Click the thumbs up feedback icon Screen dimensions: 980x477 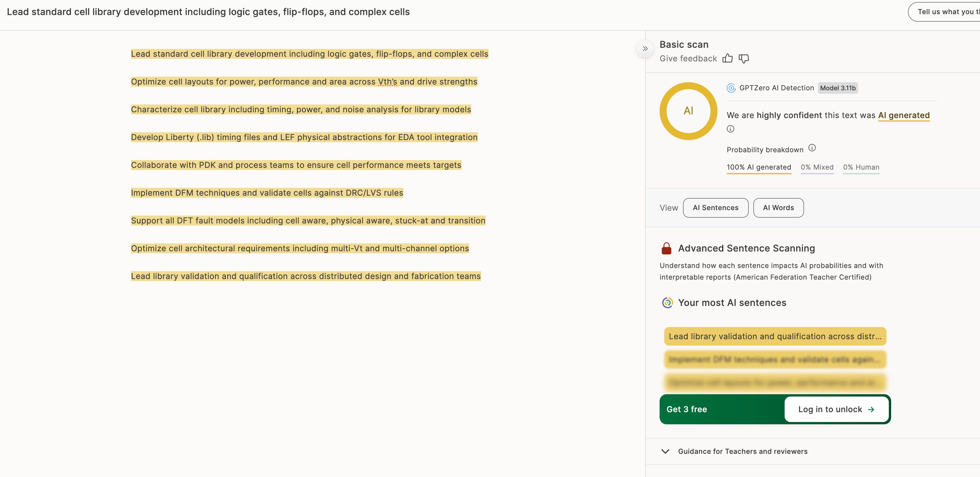tap(727, 58)
